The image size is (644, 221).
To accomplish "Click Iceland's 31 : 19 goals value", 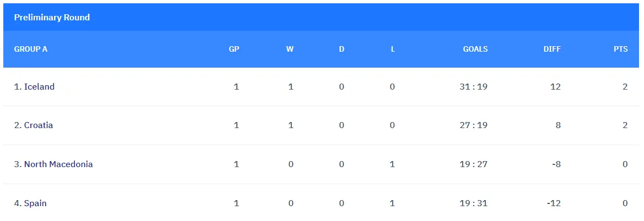I will coord(473,87).
